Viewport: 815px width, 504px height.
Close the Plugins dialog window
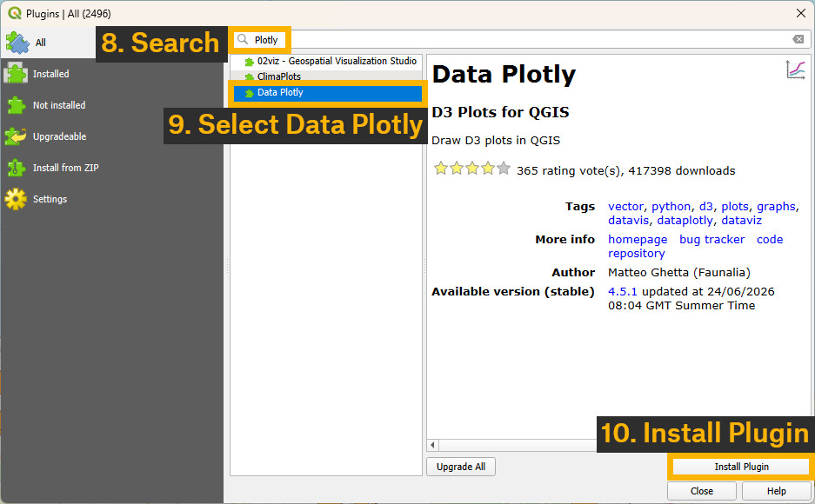pos(801,14)
